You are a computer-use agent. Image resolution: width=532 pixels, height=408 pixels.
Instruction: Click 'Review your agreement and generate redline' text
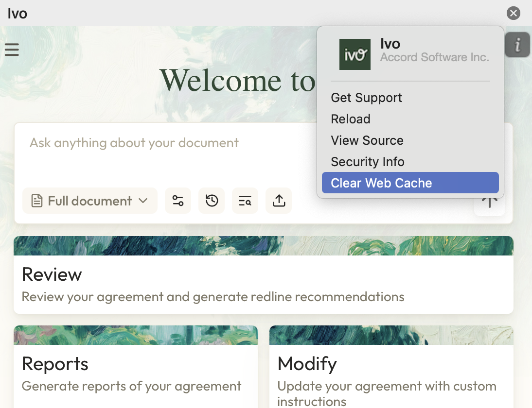pos(213,297)
